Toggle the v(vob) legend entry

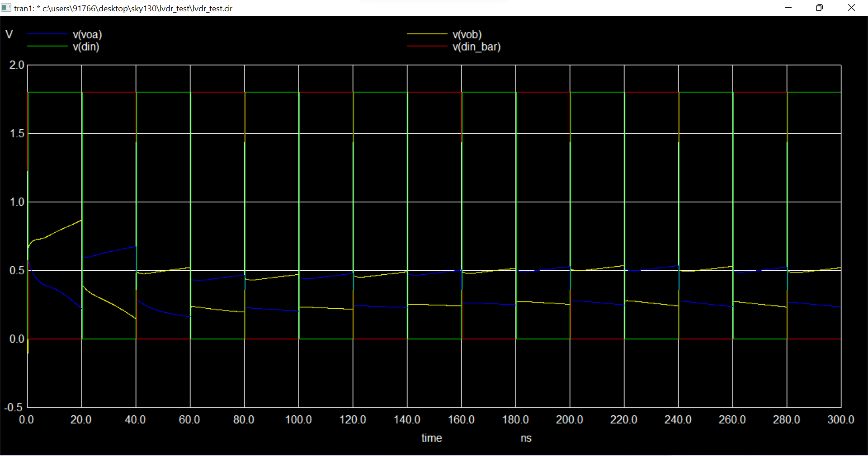pyautogui.click(x=467, y=34)
